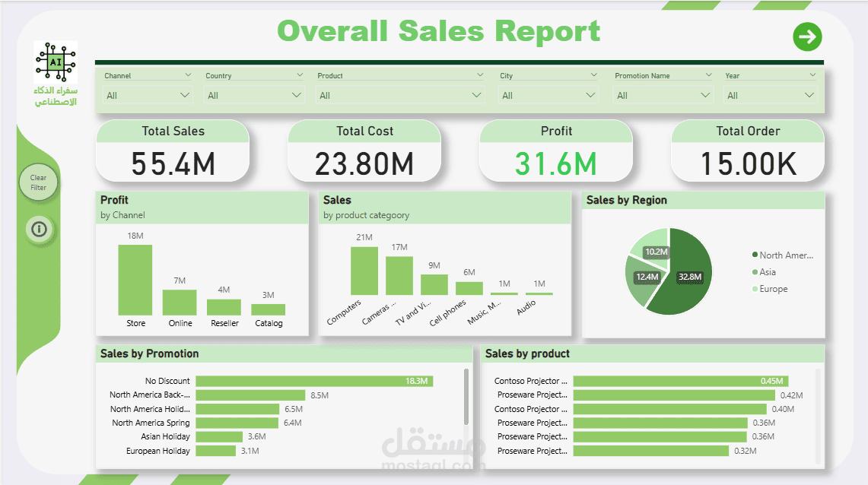Viewport: 868px width, 485px height.
Task: Click the Clear Filter button
Action: [38, 182]
